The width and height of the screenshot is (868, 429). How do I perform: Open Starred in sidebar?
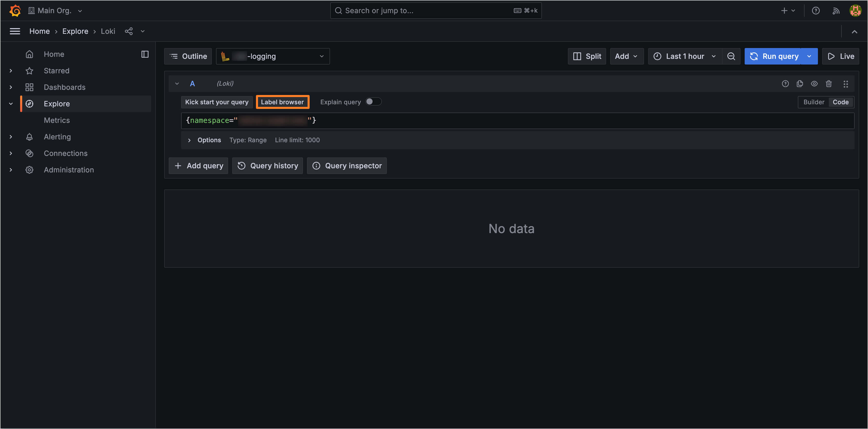(x=57, y=71)
